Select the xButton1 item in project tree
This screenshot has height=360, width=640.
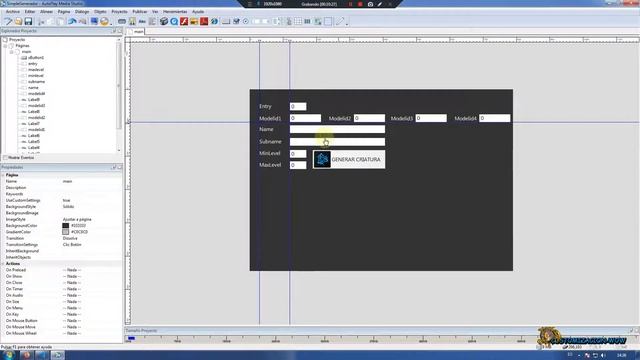coord(32,58)
